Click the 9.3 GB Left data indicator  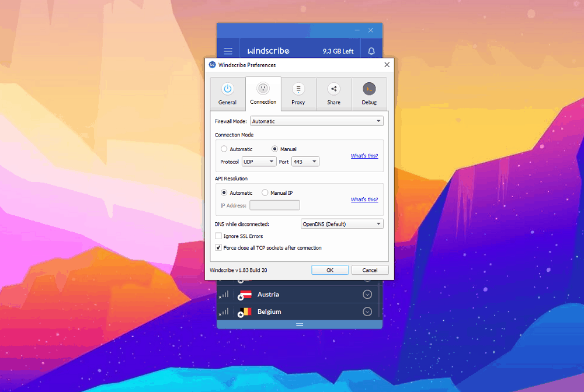[x=338, y=51]
